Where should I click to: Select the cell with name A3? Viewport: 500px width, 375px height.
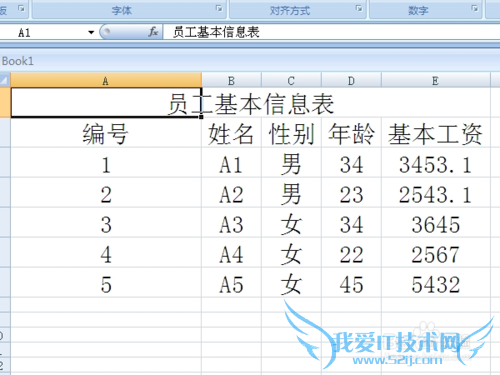click(231, 223)
